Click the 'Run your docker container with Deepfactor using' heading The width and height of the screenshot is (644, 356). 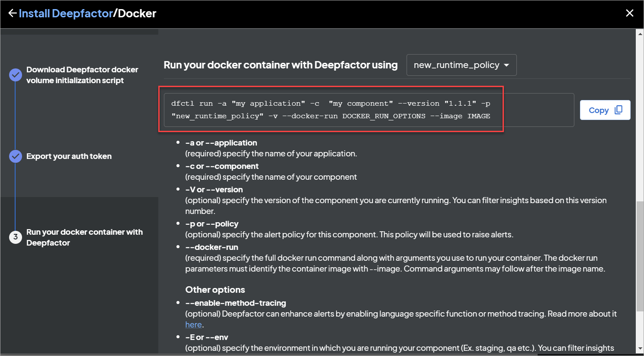(x=281, y=65)
